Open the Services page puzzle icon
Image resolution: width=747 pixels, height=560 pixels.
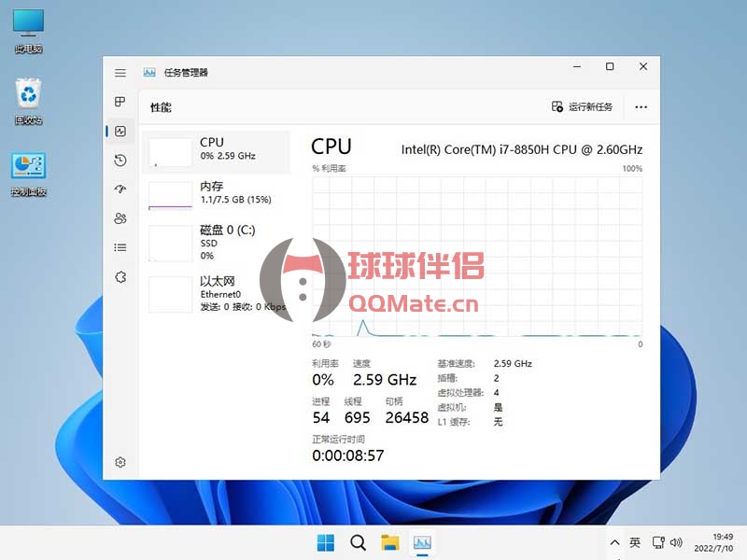(x=120, y=277)
